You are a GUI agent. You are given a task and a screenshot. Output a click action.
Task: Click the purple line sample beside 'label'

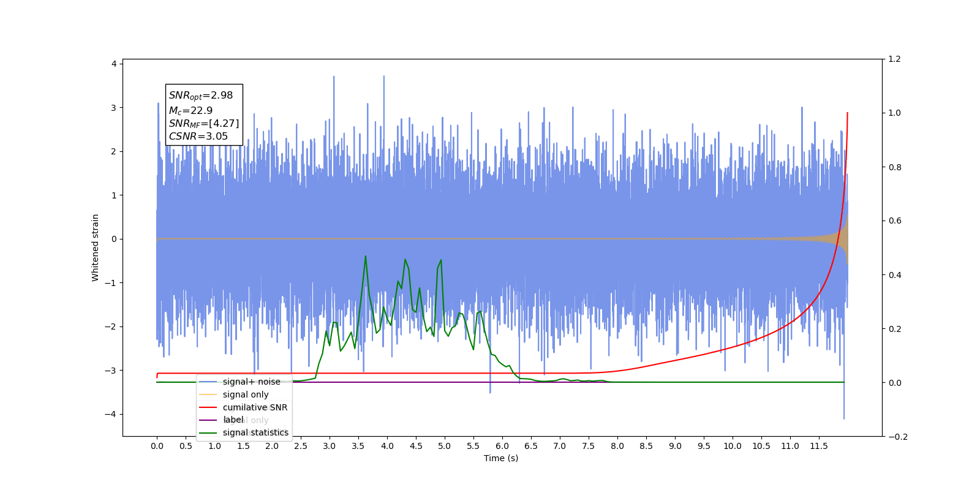coord(208,420)
